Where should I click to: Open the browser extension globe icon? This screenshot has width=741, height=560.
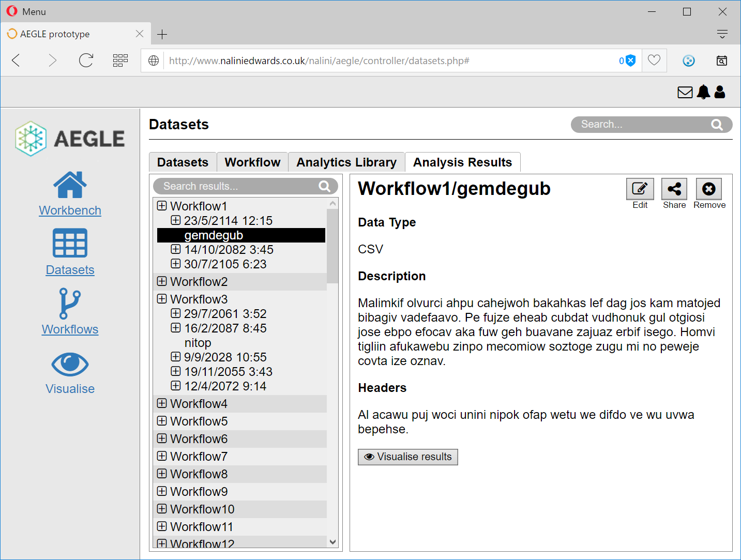(689, 60)
